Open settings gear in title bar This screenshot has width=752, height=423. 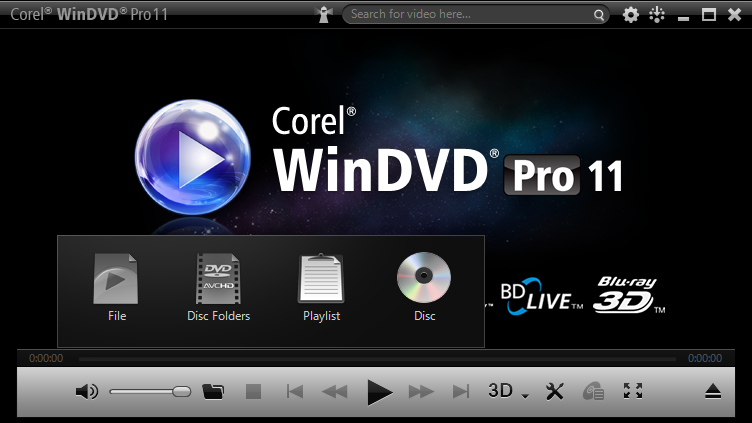[631, 15]
